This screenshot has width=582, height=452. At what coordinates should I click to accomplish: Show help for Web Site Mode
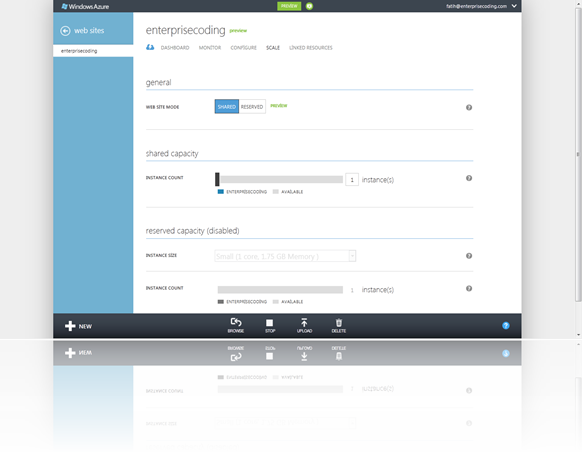pos(469,107)
